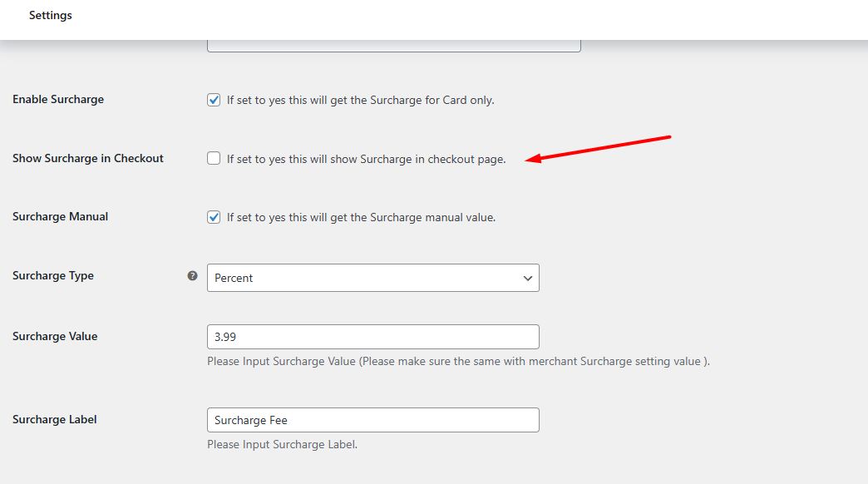Click the 'Surcharge manual value' description text

(361, 218)
